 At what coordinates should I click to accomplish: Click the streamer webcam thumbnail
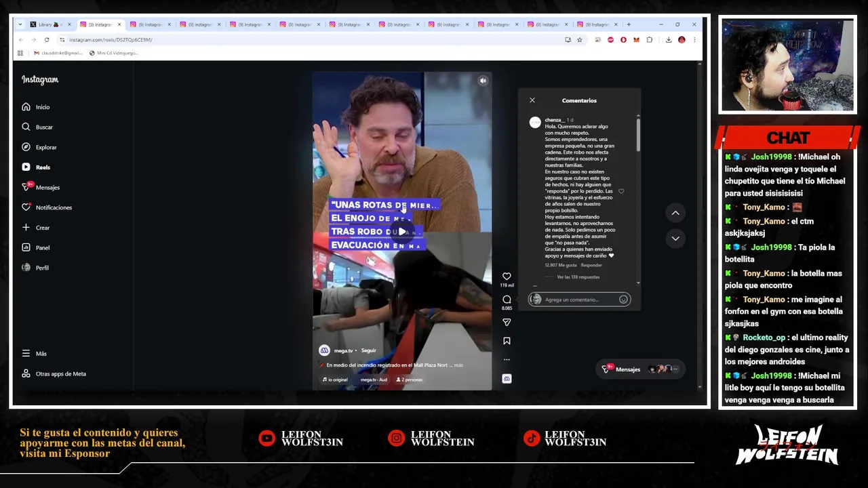pyautogui.click(x=787, y=65)
